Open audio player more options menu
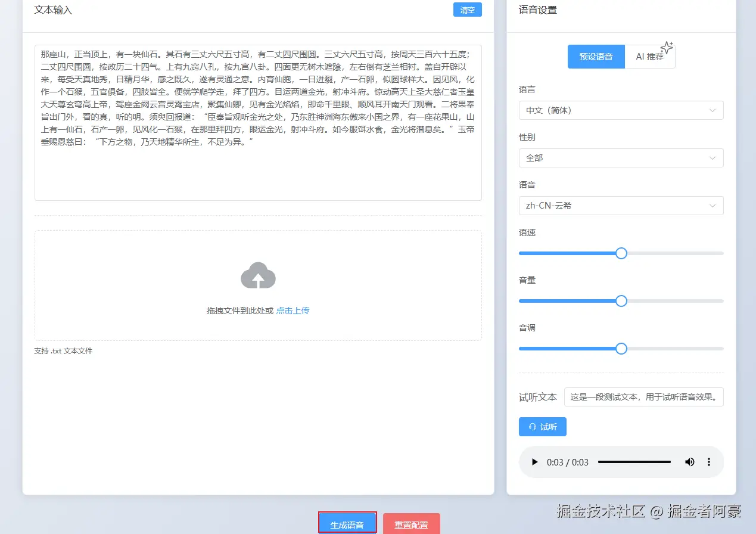756x534 pixels. tap(709, 462)
